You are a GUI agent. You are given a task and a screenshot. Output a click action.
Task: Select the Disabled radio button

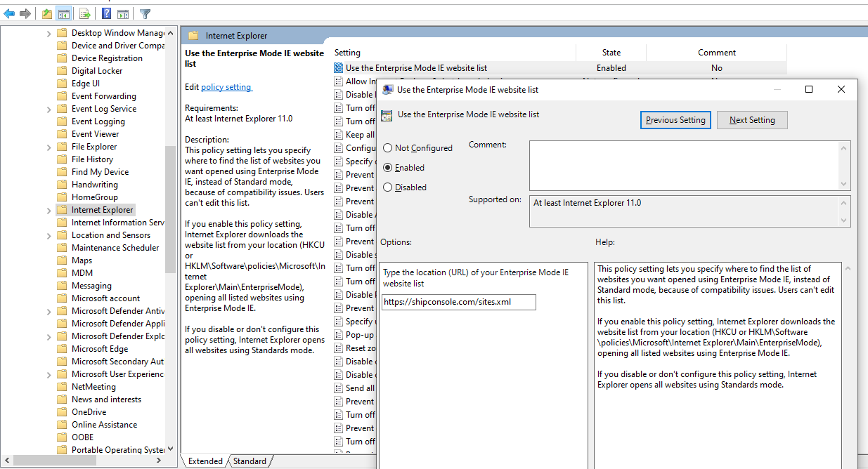[388, 187]
